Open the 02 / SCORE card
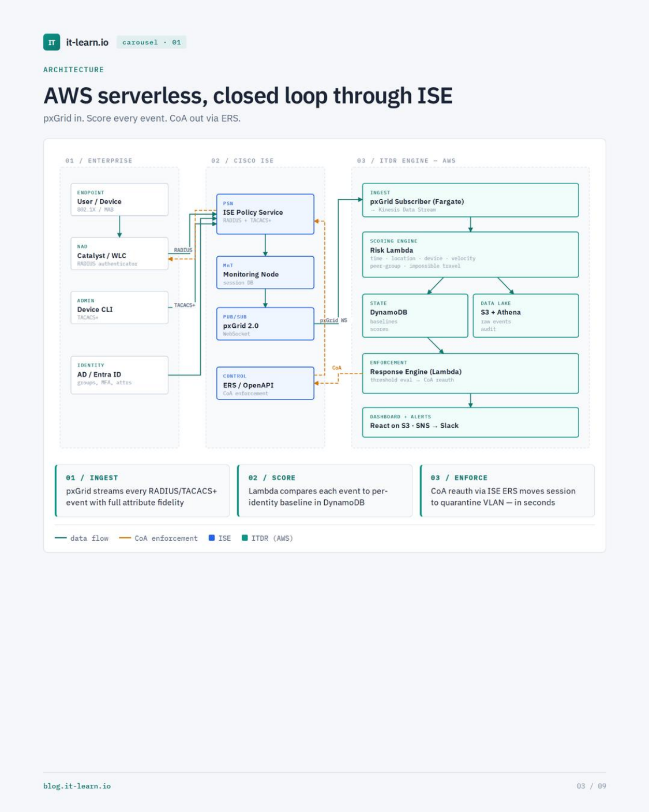The image size is (649, 812). pyautogui.click(x=325, y=491)
